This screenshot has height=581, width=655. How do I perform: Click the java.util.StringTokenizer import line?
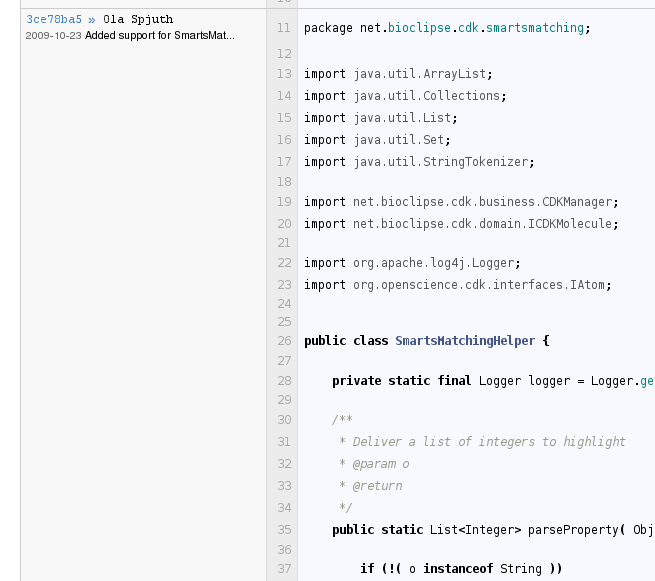[419, 162]
